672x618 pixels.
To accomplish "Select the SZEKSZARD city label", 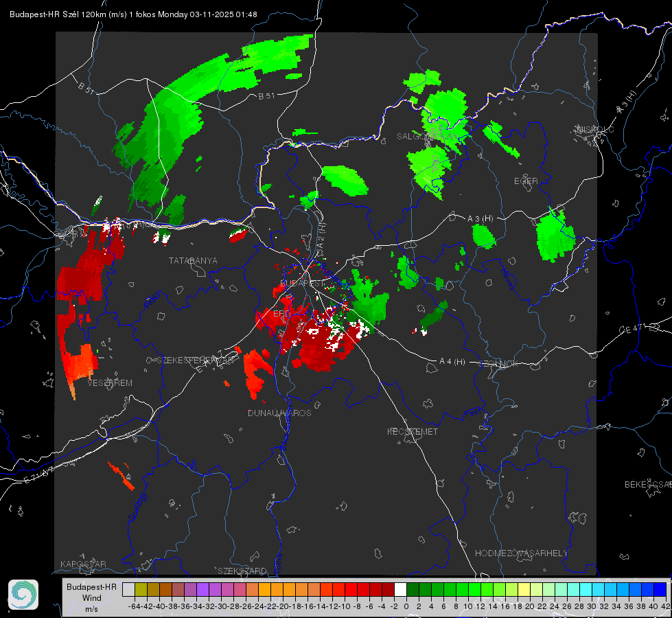I will click(242, 571).
